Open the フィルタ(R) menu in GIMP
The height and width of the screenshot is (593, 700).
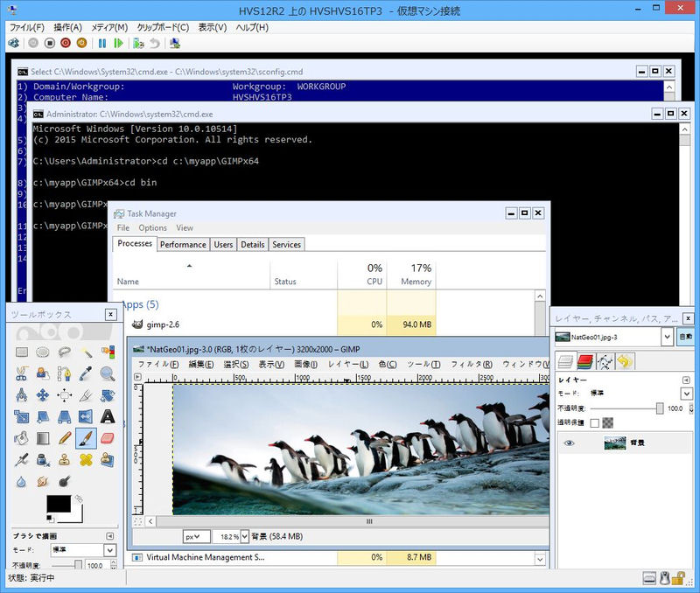[x=472, y=364]
